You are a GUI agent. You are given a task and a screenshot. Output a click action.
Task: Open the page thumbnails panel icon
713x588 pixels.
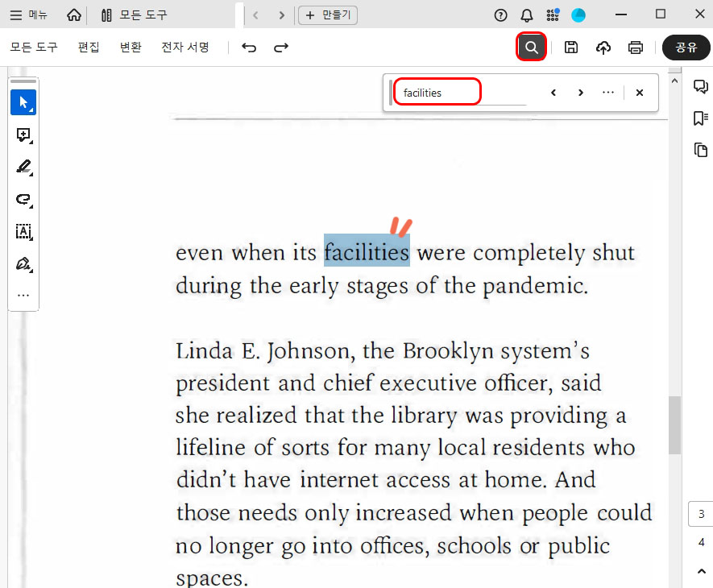(701, 150)
